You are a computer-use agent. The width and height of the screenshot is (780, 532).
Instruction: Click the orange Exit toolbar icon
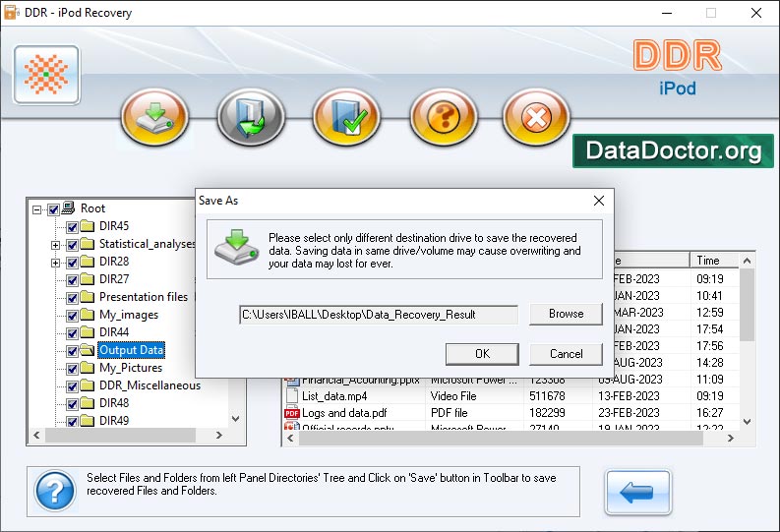coord(536,117)
